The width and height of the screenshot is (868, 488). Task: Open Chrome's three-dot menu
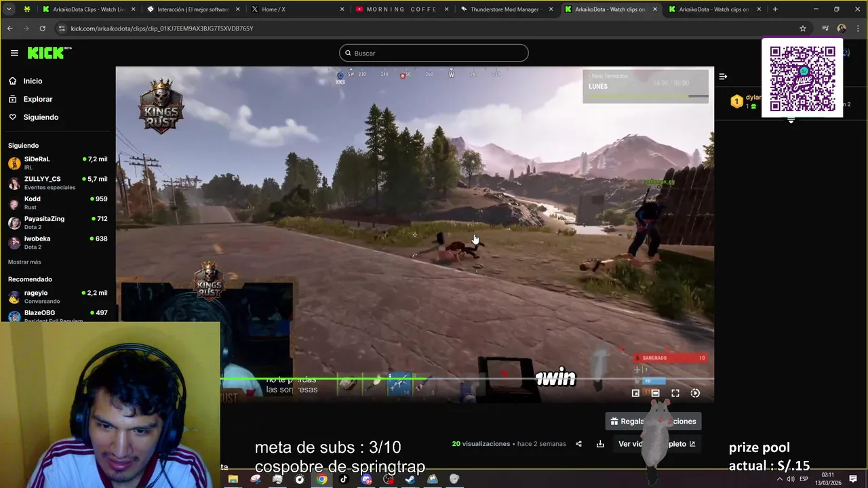(857, 28)
